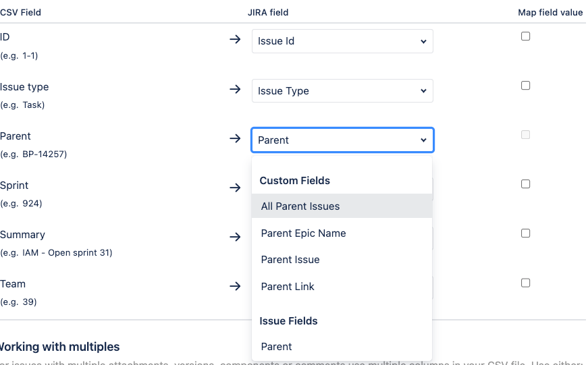
Task: Click the arrow icon beside ID field
Action: click(235, 40)
